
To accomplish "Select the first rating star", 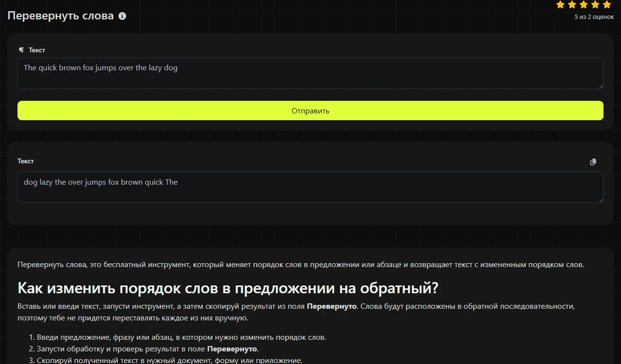I will (x=560, y=5).
